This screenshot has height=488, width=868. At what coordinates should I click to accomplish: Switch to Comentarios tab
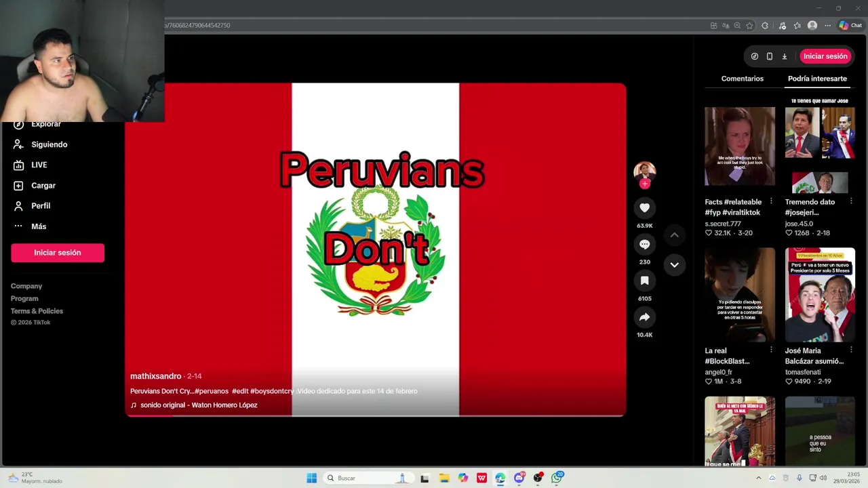tap(742, 79)
